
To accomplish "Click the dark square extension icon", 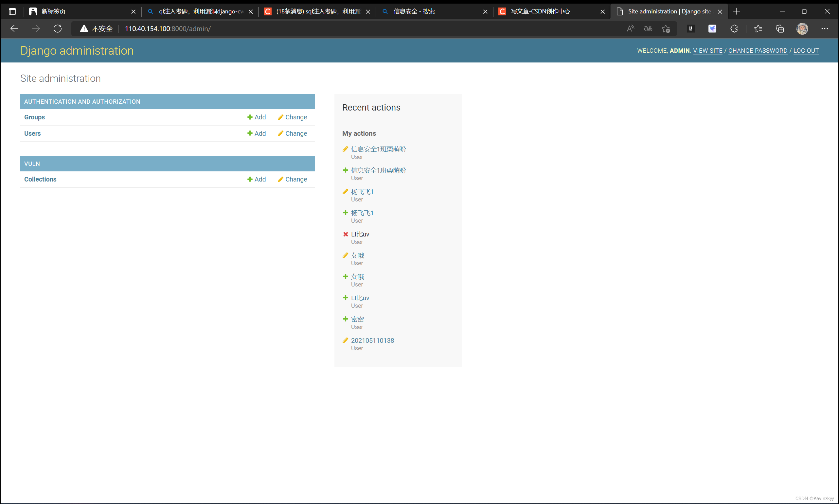I will coord(690,28).
